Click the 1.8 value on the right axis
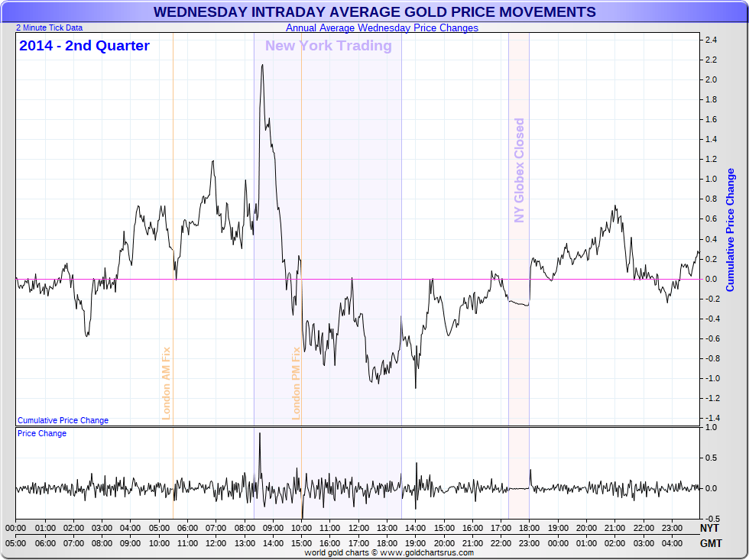This screenshot has width=749, height=560. [x=711, y=100]
